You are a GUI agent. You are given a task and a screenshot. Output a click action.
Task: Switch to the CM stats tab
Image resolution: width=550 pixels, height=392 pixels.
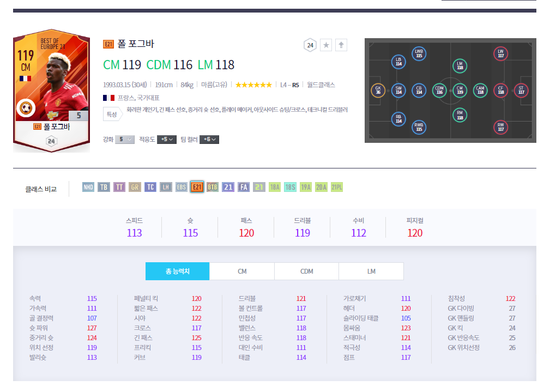click(242, 272)
